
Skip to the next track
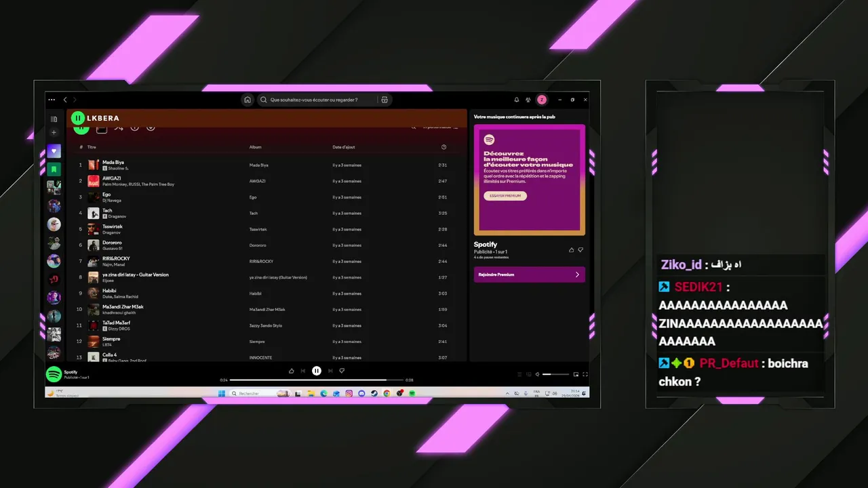[x=330, y=371]
